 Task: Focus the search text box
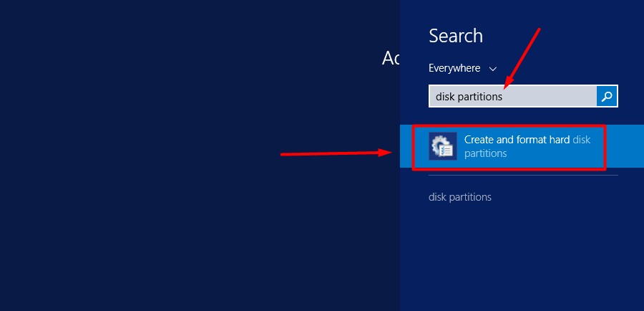pyautogui.click(x=512, y=96)
